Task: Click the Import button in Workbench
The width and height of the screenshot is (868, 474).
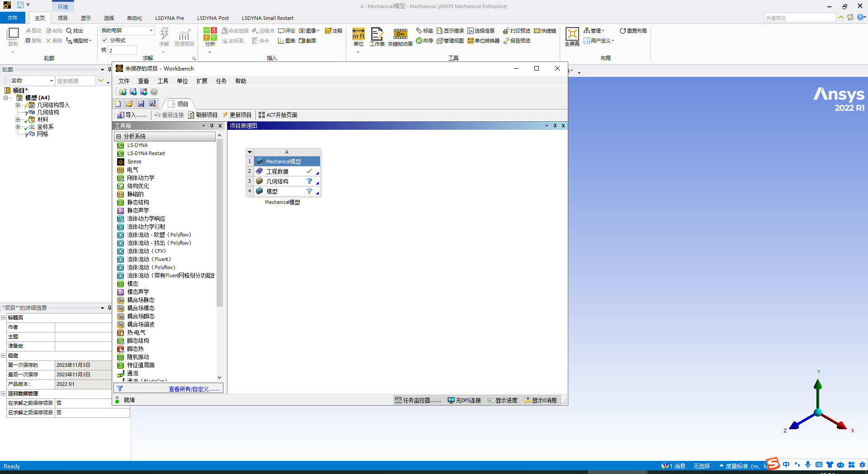Action: 132,115
